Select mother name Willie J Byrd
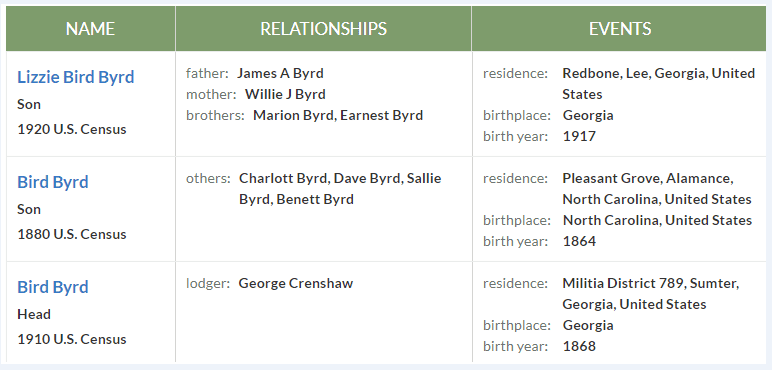 pos(285,94)
